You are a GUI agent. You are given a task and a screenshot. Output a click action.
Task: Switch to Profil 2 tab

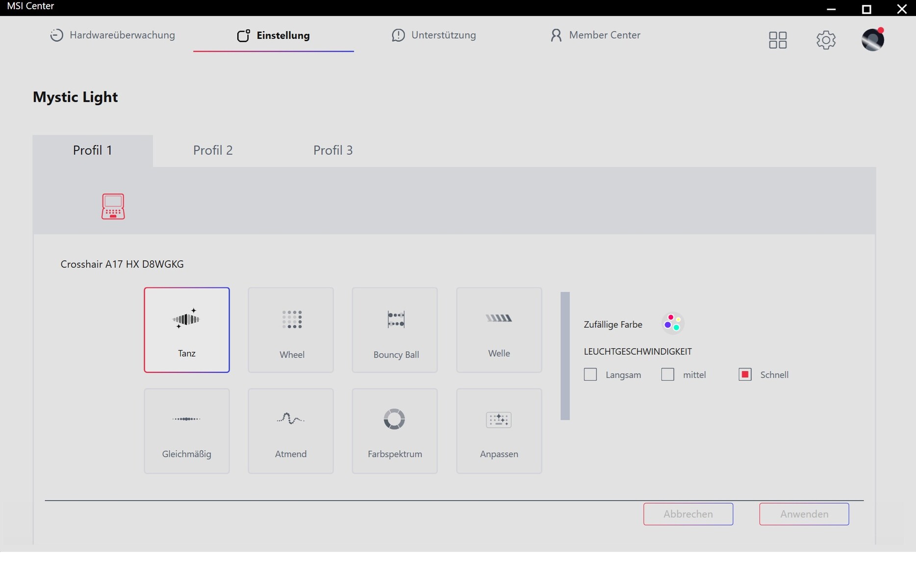click(213, 150)
